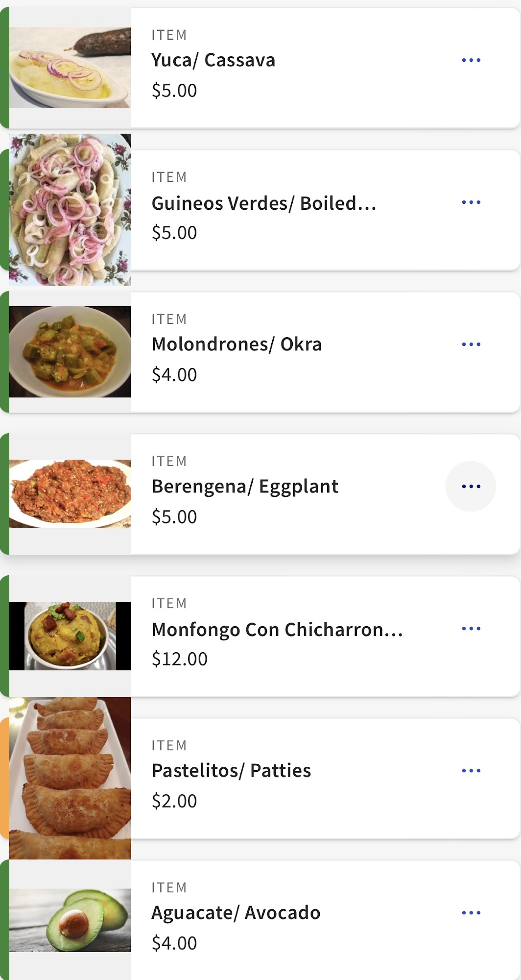The image size is (521, 980).
Task: Open three-dot menu for Guineos Verdes item
Action: tap(471, 202)
